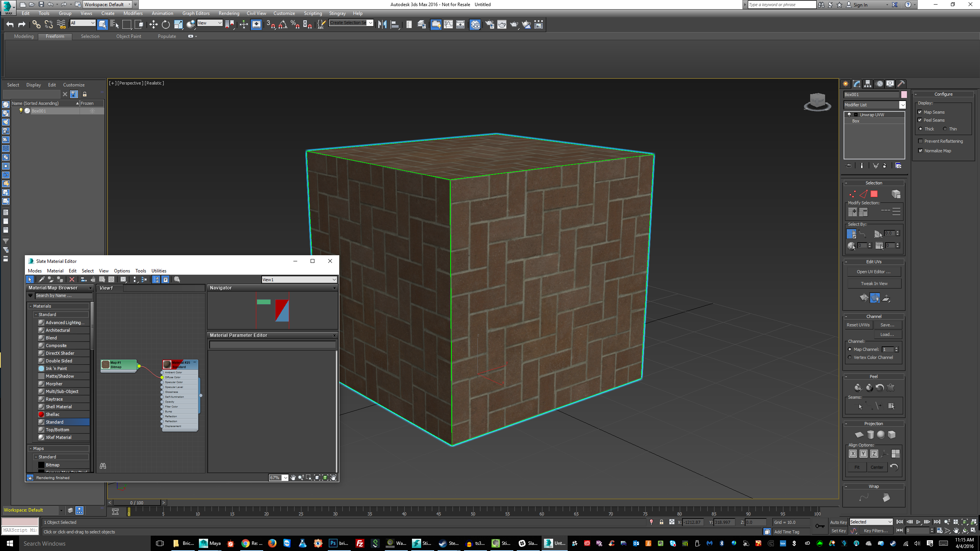Select Vertex sub-object mode in Selection

tap(852, 194)
